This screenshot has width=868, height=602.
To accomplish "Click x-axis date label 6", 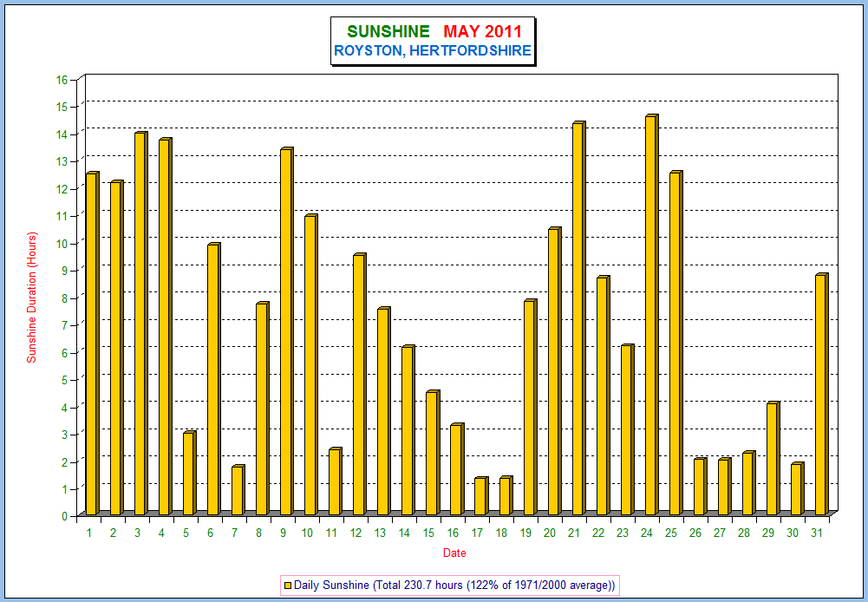I will (211, 533).
